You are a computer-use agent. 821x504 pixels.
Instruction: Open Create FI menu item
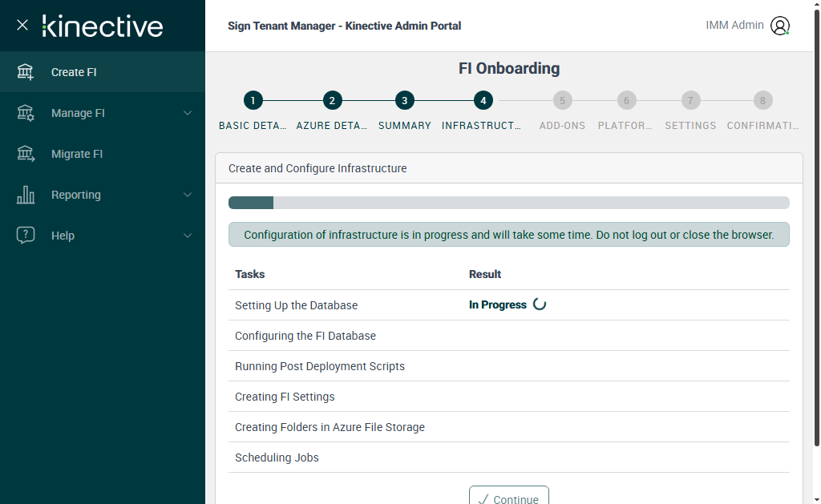tap(103, 72)
